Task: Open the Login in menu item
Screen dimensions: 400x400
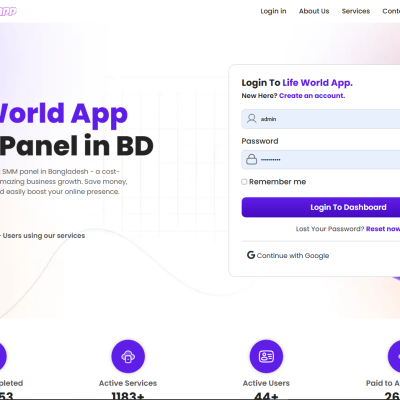Action: (x=273, y=11)
